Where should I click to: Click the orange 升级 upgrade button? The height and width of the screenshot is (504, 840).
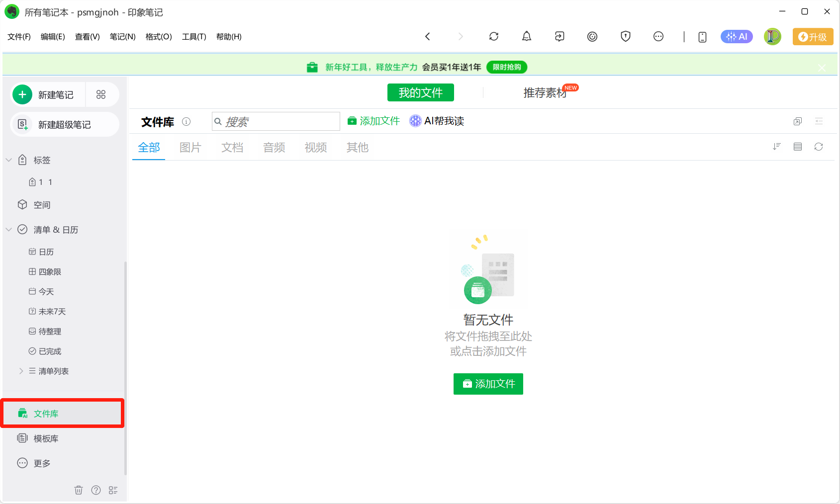coord(813,37)
